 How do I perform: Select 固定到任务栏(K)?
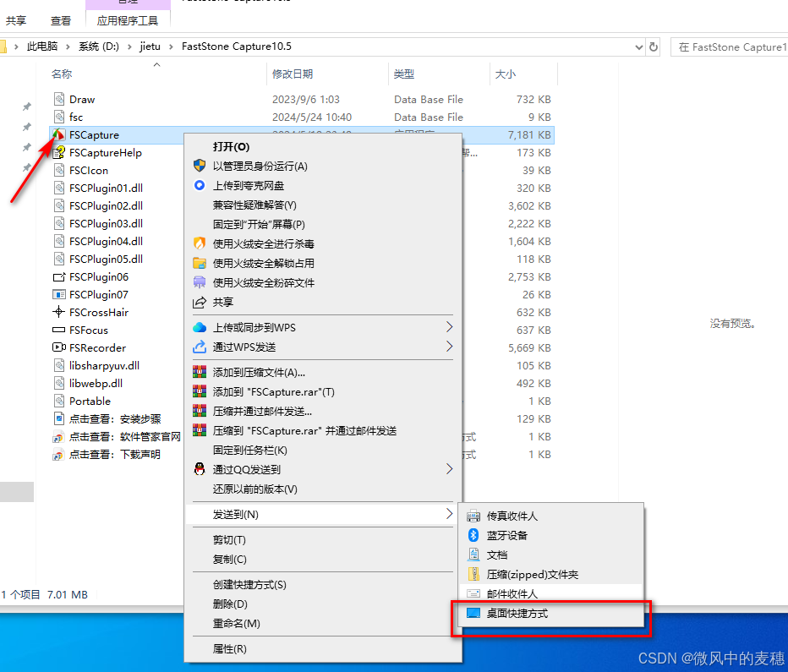tap(323, 450)
